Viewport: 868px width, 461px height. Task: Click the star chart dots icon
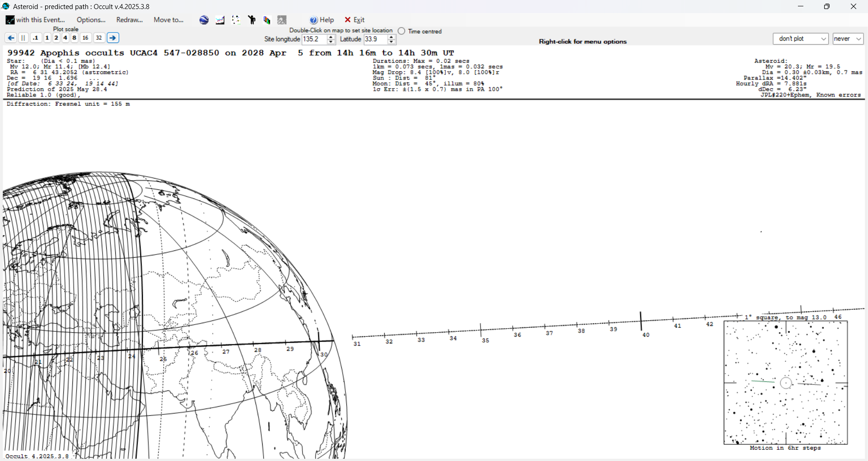point(236,20)
